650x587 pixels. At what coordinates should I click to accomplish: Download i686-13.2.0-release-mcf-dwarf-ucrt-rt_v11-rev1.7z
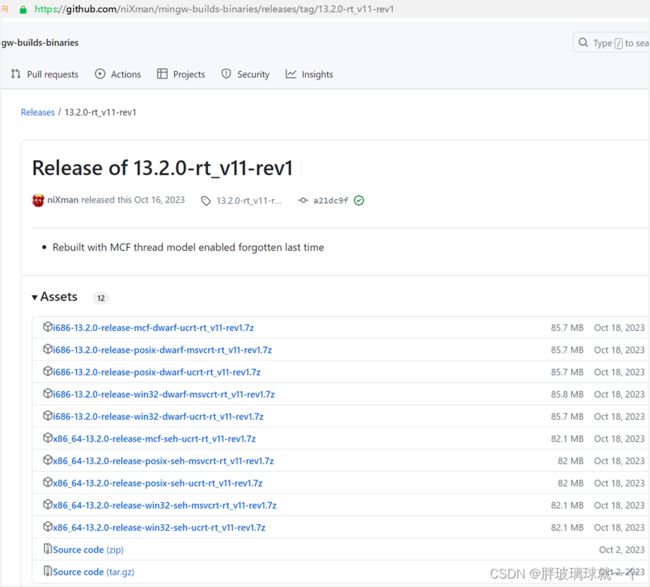point(153,328)
